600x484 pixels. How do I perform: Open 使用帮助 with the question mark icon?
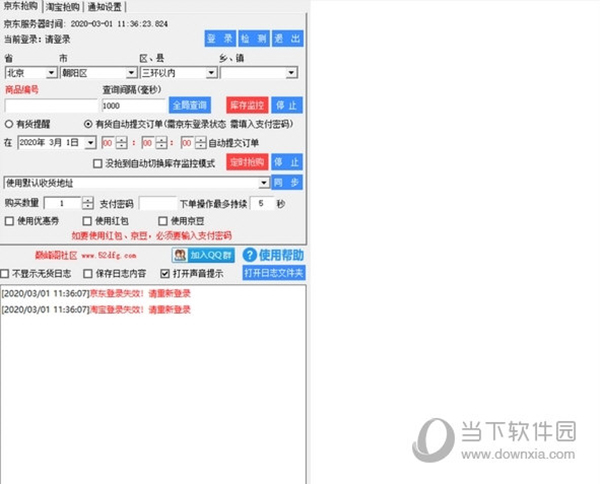pos(273,255)
